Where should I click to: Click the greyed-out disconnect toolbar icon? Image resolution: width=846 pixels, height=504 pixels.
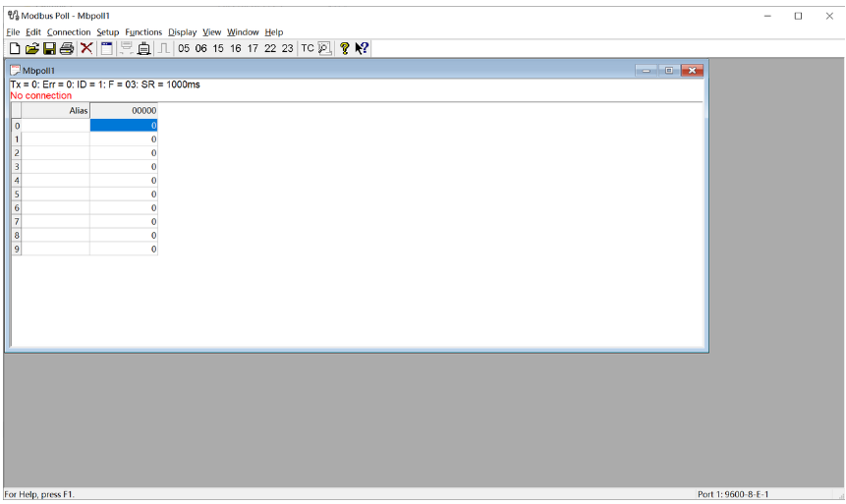(126, 48)
